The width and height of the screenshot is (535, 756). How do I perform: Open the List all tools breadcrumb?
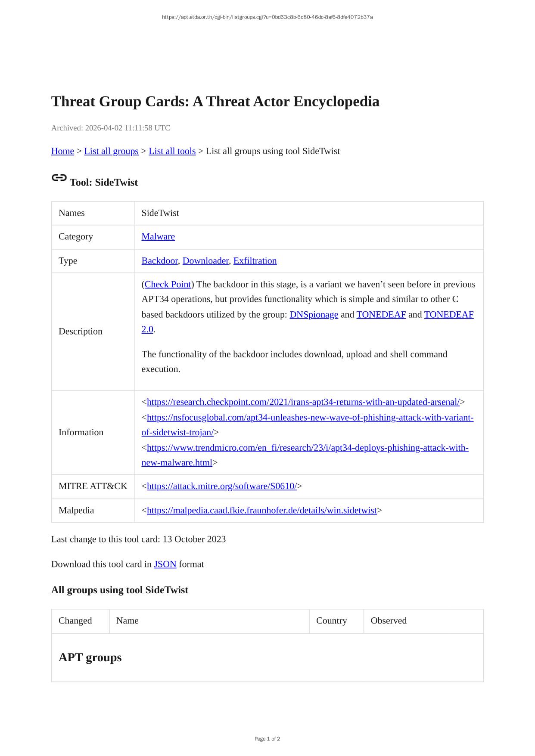[172, 151]
